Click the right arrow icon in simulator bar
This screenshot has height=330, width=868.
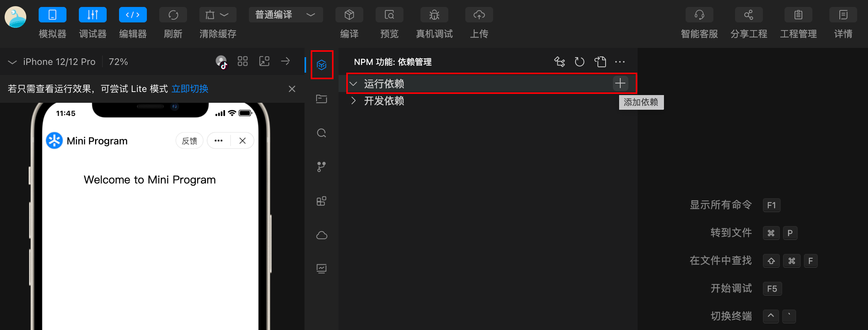coord(286,61)
